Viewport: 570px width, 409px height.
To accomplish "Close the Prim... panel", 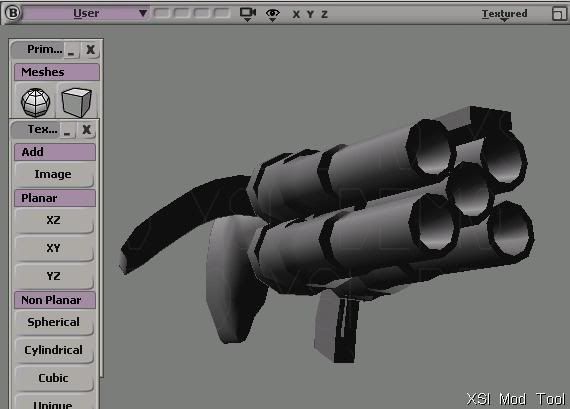I will click(x=91, y=49).
